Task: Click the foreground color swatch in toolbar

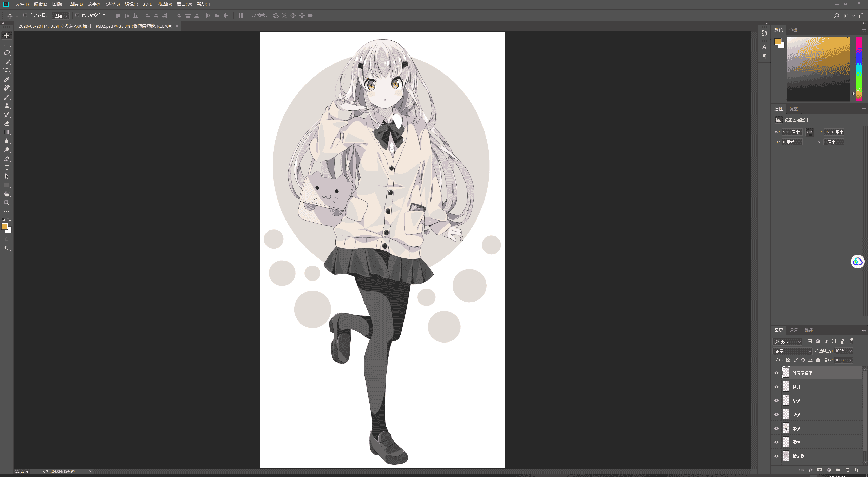Action: click(x=4, y=226)
